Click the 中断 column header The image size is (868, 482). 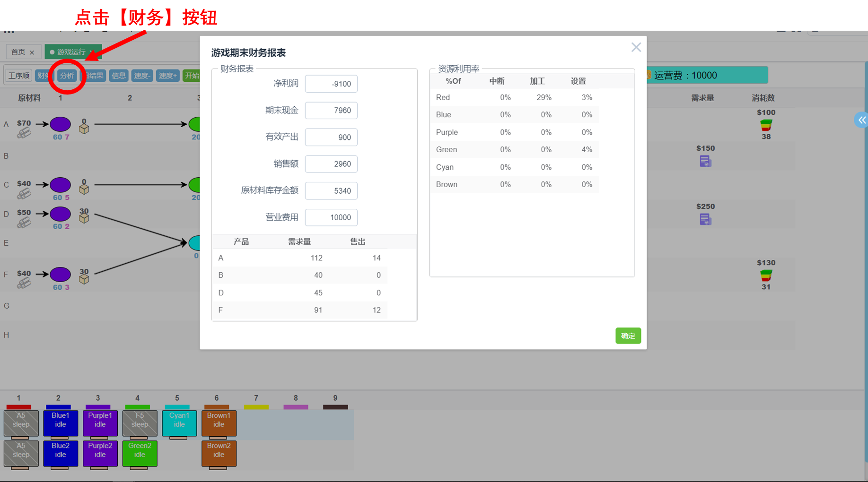pyautogui.click(x=497, y=81)
